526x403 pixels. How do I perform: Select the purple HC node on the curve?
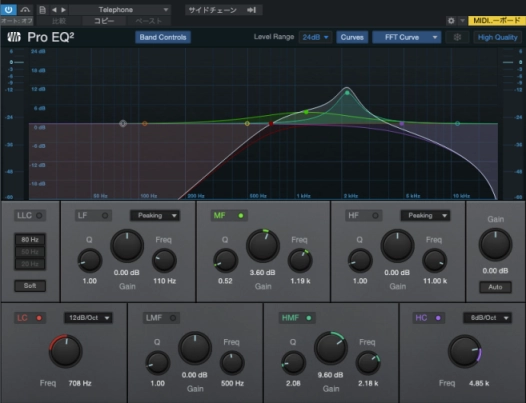pos(402,124)
